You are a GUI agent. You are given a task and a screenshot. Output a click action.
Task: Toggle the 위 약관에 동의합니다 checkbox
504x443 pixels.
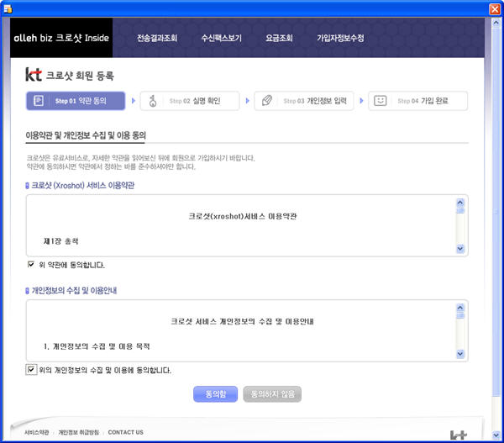click(31, 265)
